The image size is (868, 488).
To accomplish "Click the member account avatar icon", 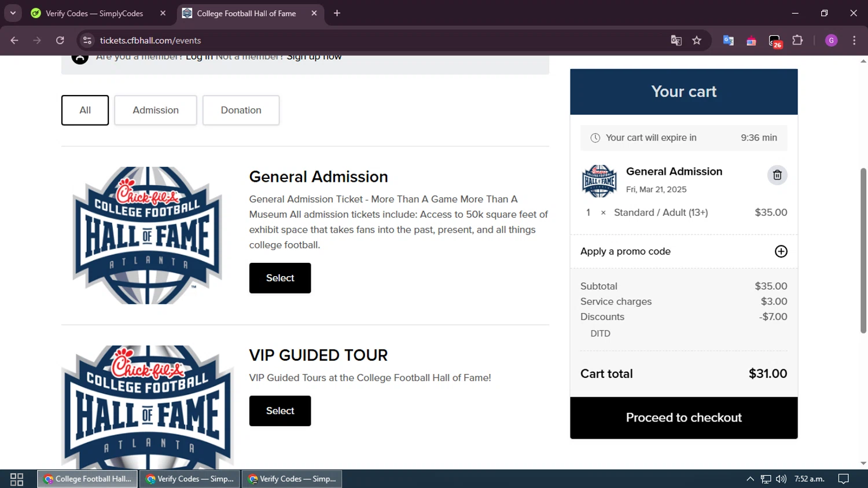I will point(80,58).
